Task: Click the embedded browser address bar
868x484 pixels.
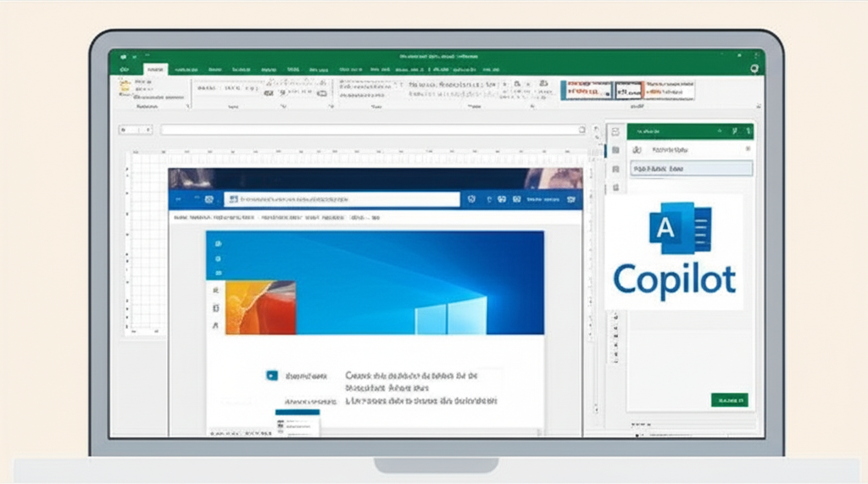Action: click(x=342, y=199)
